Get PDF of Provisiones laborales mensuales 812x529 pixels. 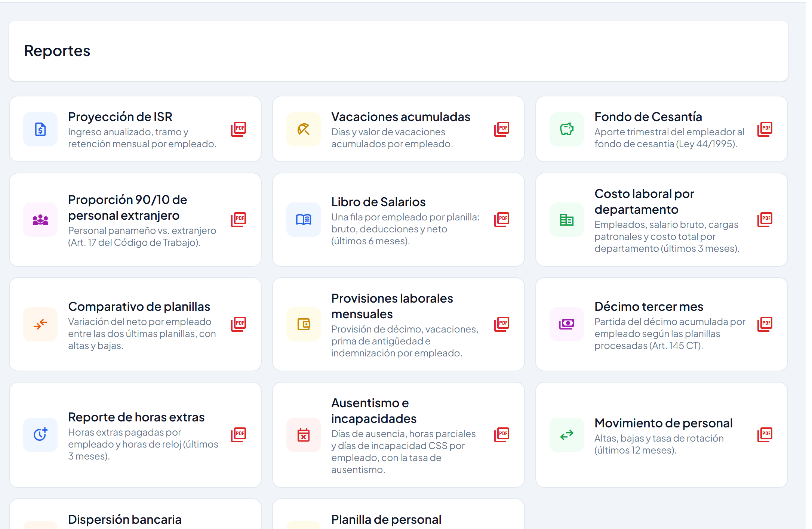pyautogui.click(x=502, y=324)
